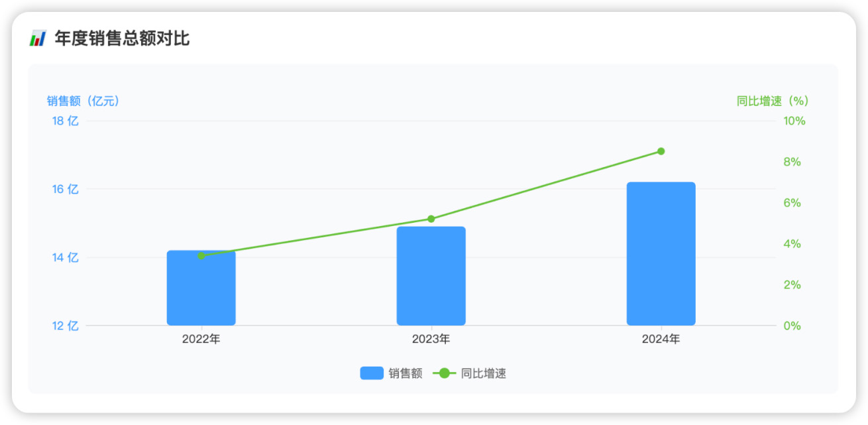
Task: Select the 2024 growth rate data point
Action: click(x=661, y=151)
